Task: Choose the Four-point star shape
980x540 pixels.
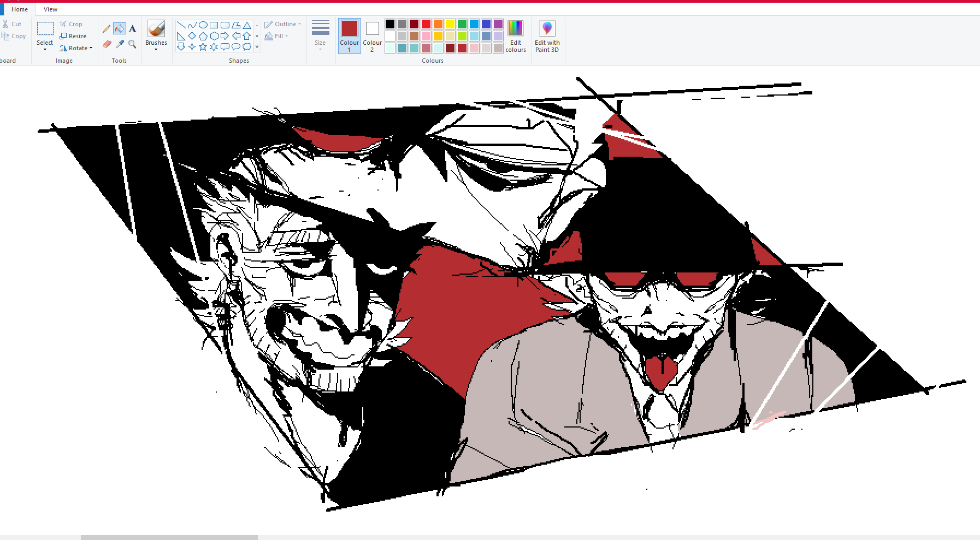Action: [x=192, y=47]
